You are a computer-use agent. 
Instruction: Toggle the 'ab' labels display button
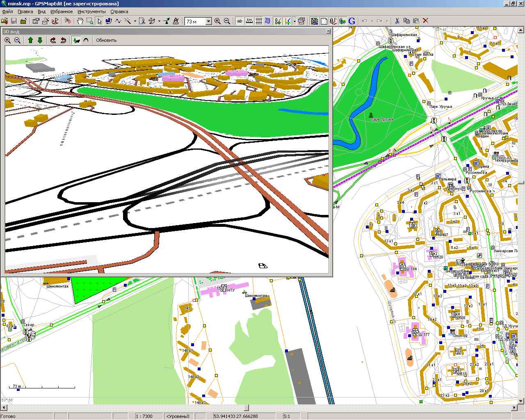tap(240, 21)
